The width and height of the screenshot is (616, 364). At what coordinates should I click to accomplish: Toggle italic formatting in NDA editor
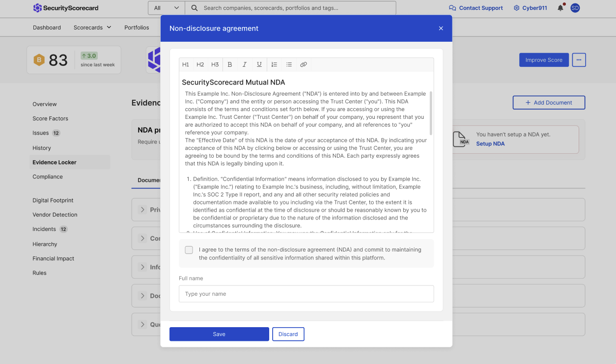(245, 64)
